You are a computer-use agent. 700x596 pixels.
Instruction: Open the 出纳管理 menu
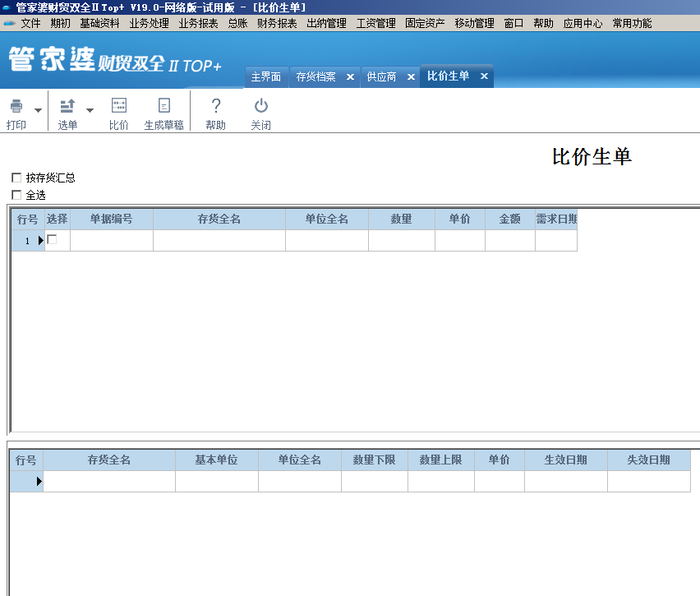click(x=326, y=23)
